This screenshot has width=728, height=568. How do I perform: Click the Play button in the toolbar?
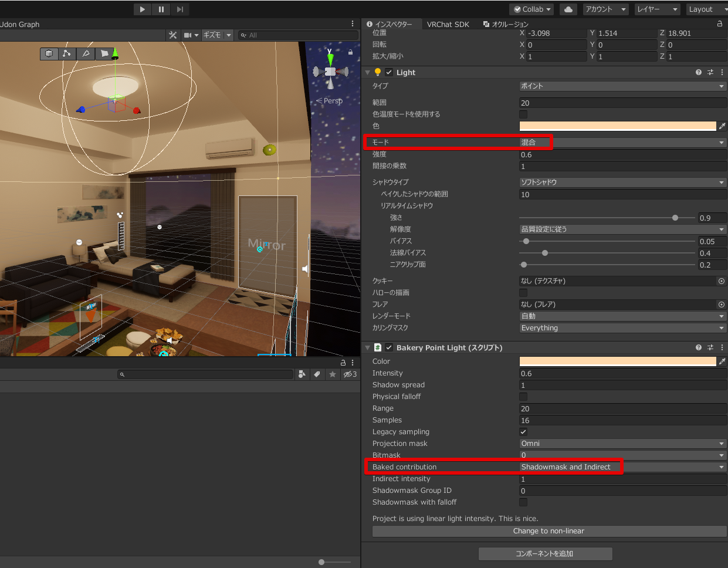[x=142, y=9]
